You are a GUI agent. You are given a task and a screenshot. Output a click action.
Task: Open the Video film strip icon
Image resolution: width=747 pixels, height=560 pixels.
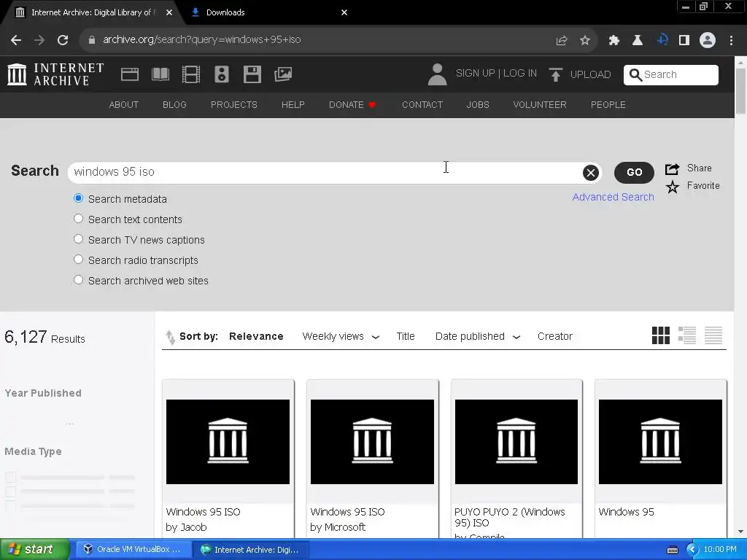(191, 74)
